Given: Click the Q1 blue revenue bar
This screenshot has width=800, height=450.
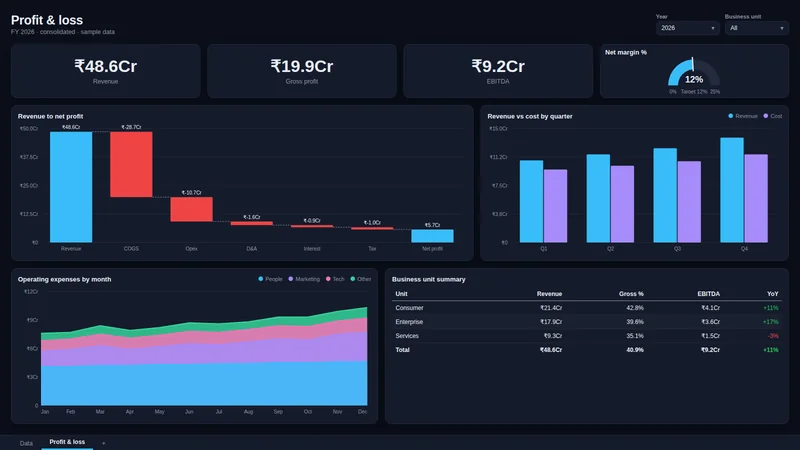Looking at the screenshot, I should click(531, 202).
